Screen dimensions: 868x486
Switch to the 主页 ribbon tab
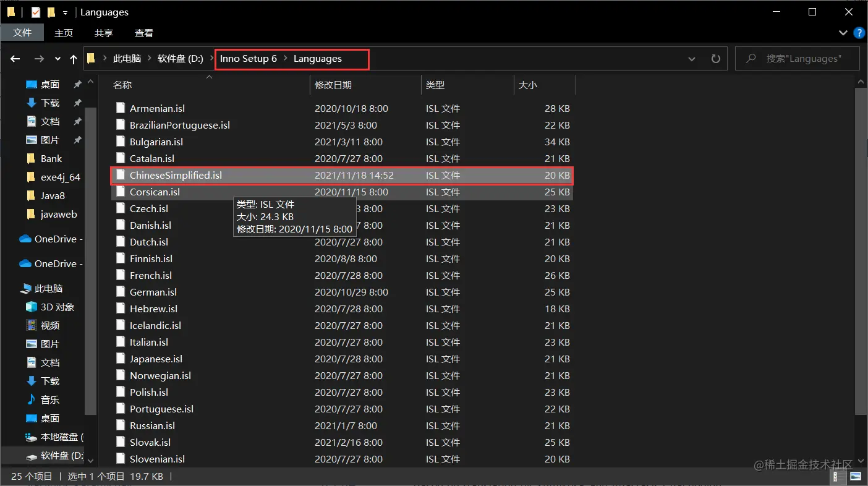tap(64, 33)
